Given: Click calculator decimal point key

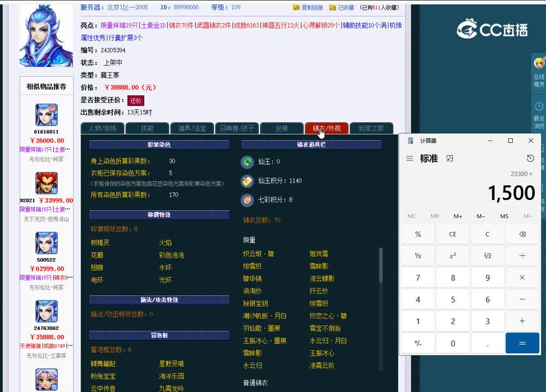Looking at the screenshot, I should pos(488,344).
